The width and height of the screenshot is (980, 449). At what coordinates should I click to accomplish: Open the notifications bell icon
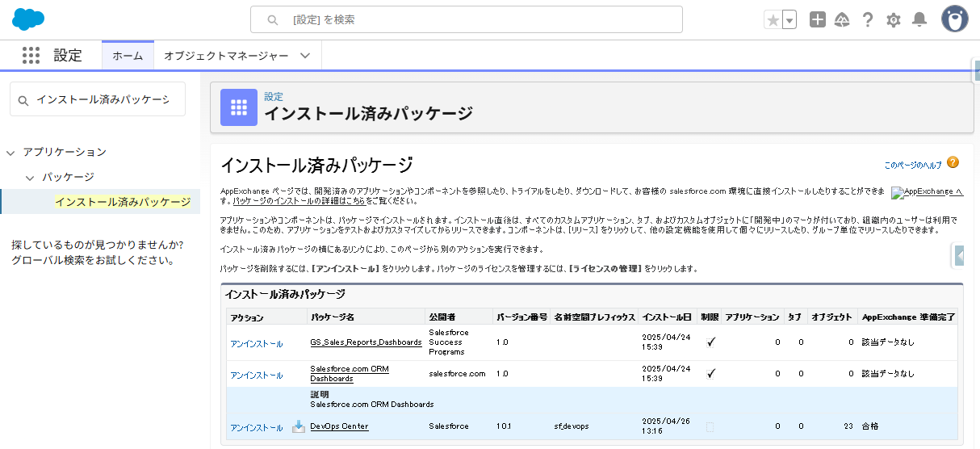[x=919, y=19]
